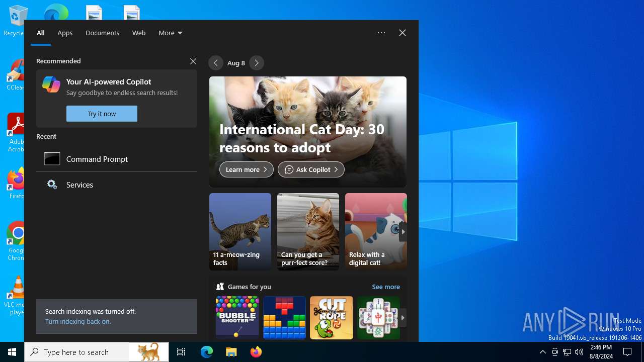Click the Try it now button
The width and height of the screenshot is (644, 362).
[102, 114]
